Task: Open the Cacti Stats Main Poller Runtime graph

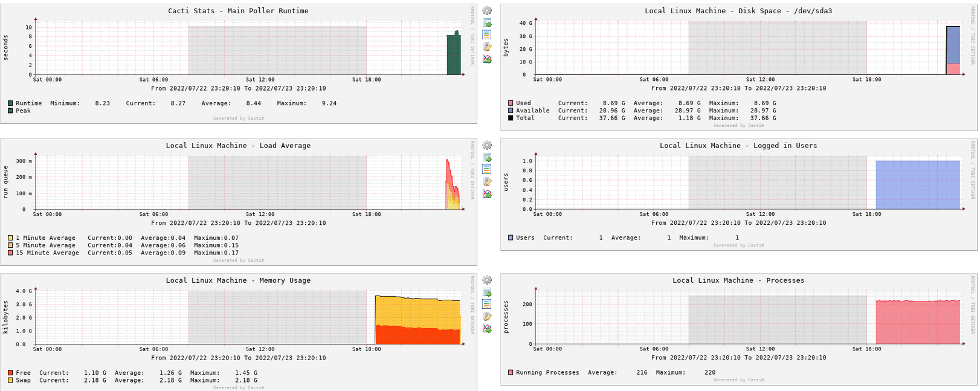Action: tap(238, 63)
